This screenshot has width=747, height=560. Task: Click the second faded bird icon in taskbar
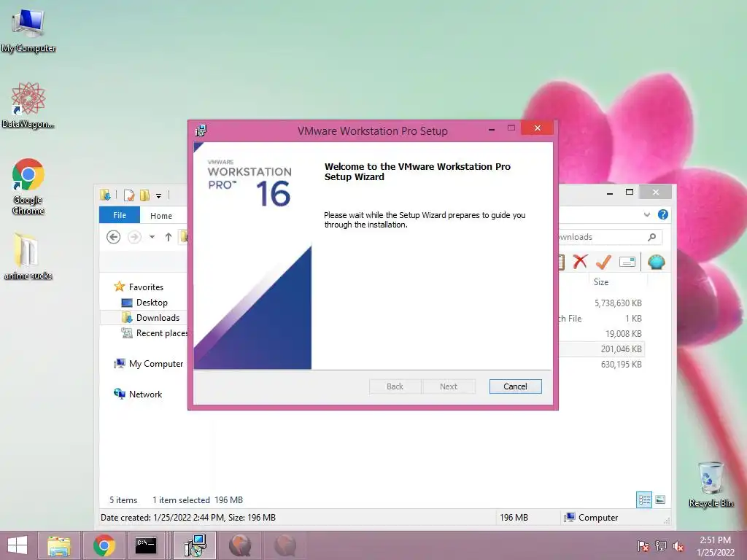click(x=285, y=545)
